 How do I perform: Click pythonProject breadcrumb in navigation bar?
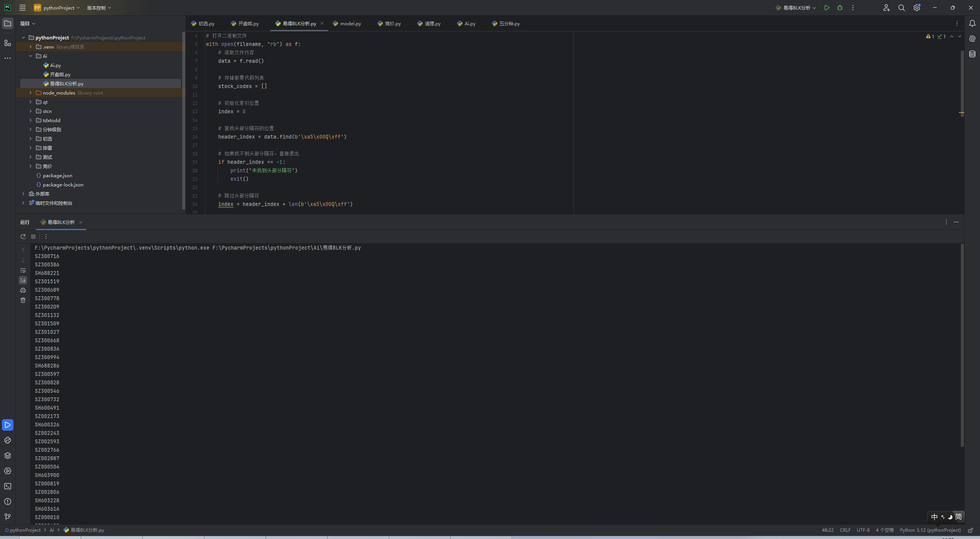pyautogui.click(x=23, y=530)
